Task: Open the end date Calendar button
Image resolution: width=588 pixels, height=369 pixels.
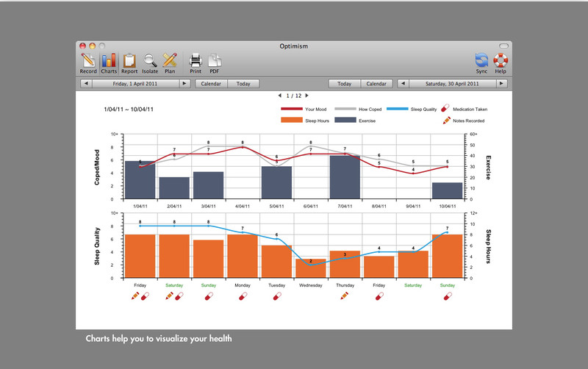Action: click(x=376, y=84)
